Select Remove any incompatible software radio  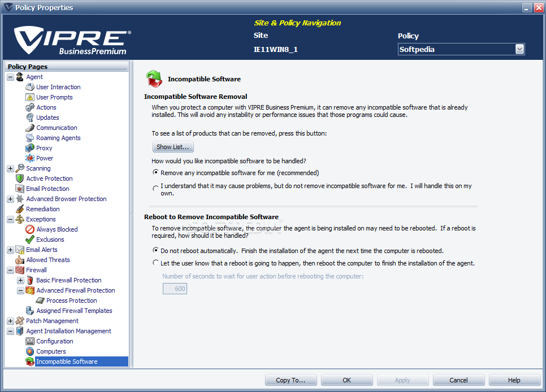(155, 172)
